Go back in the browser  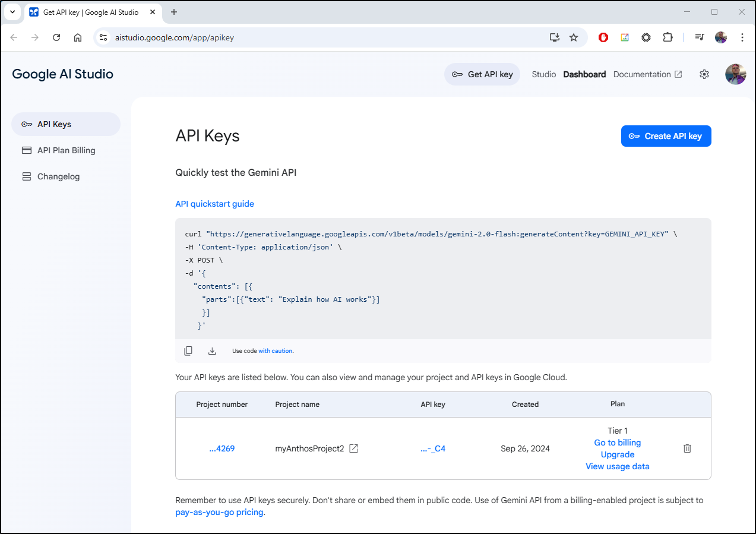14,37
